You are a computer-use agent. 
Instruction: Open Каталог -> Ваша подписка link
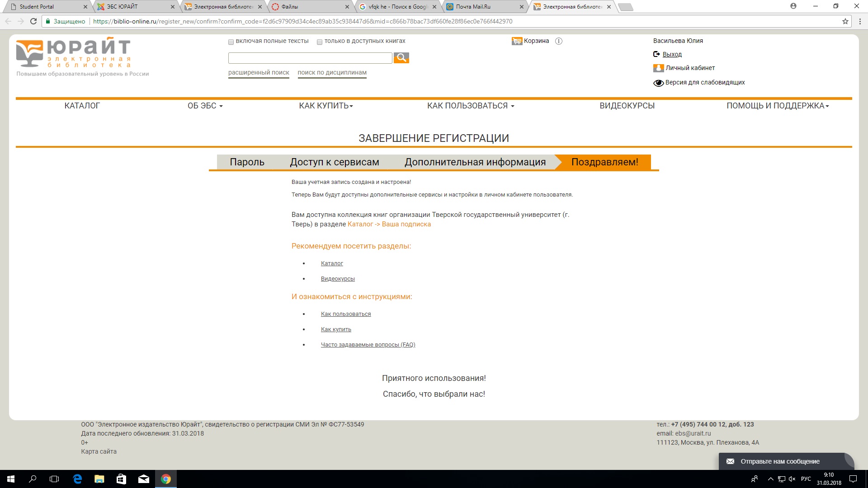click(x=389, y=224)
